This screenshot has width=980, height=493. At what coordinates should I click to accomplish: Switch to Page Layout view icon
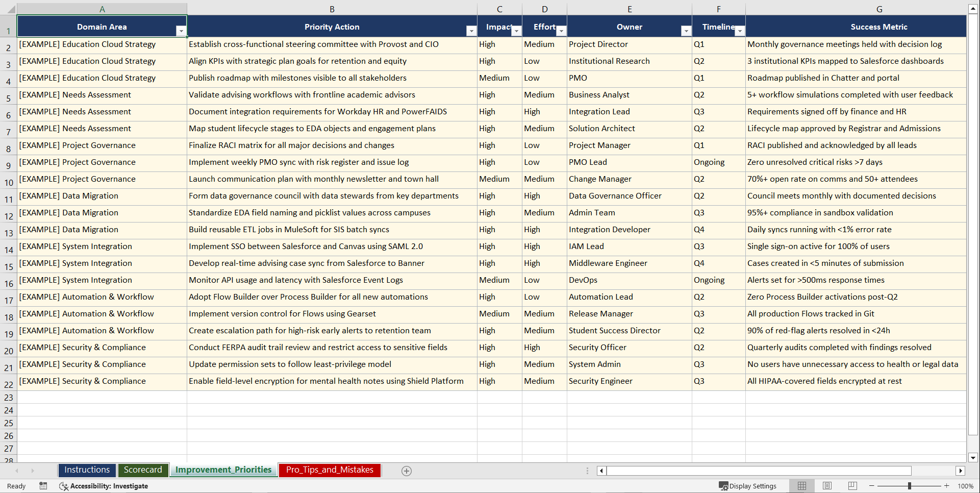(827, 485)
